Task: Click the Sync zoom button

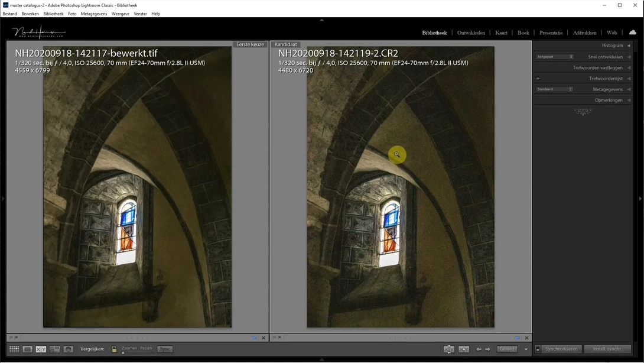Action: [x=165, y=349]
